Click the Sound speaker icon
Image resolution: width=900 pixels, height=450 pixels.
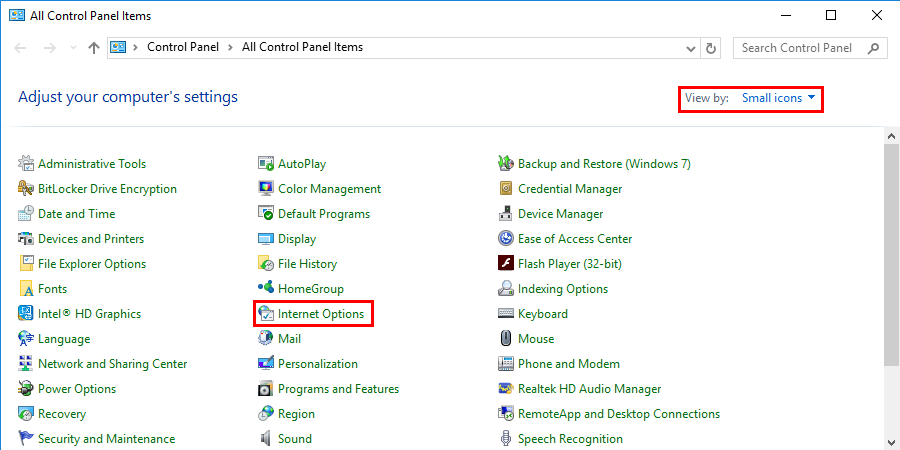pyautogui.click(x=266, y=439)
